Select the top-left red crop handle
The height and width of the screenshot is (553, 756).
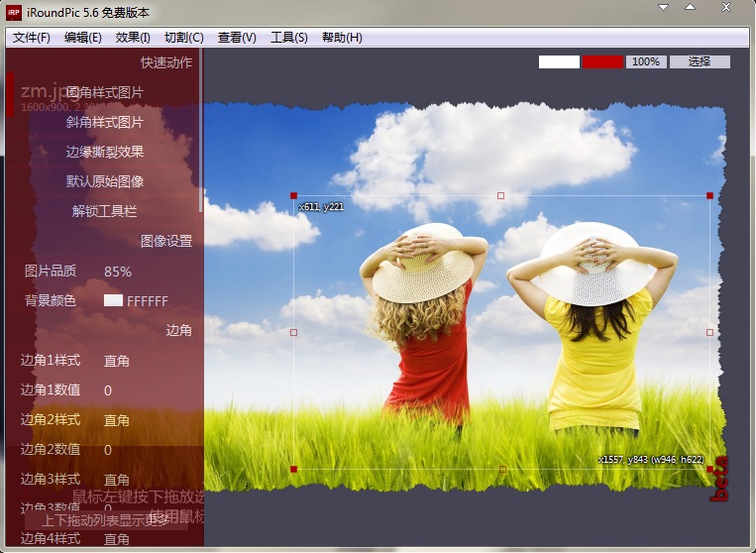293,196
